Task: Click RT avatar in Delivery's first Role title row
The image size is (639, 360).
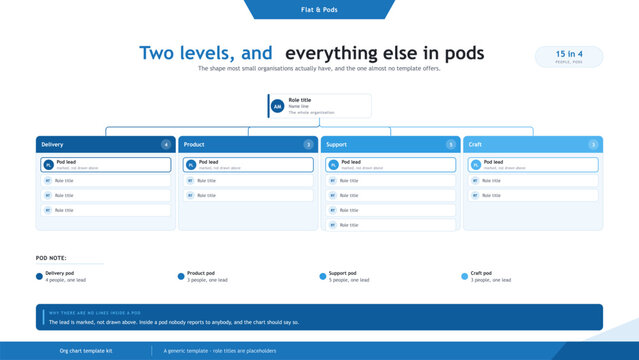Action: tap(48, 181)
